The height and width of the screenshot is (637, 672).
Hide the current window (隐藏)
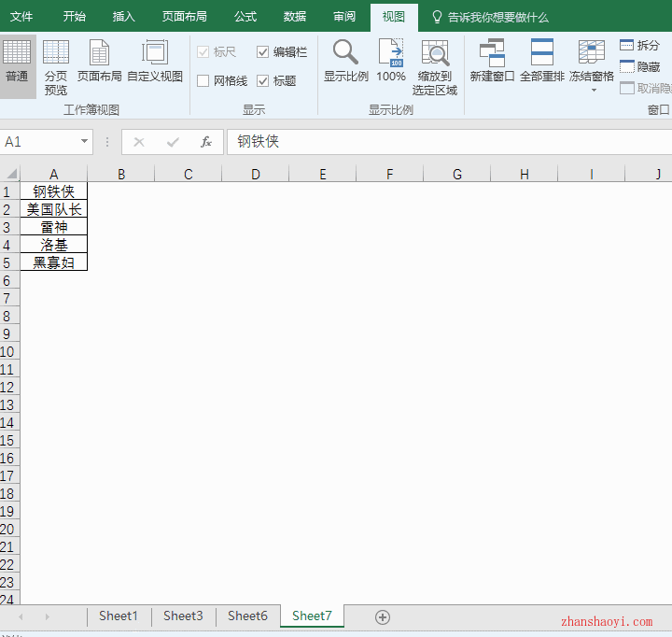tap(639, 67)
